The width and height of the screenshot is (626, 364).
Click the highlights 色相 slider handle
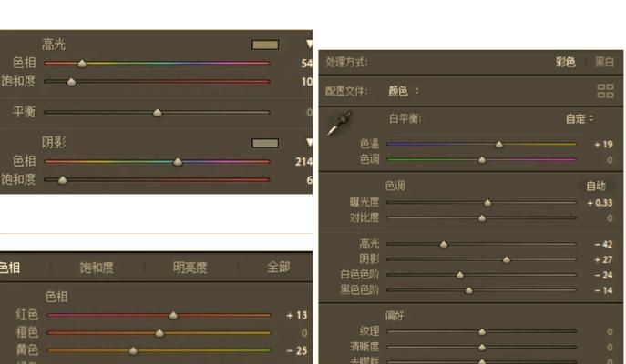coord(82,63)
